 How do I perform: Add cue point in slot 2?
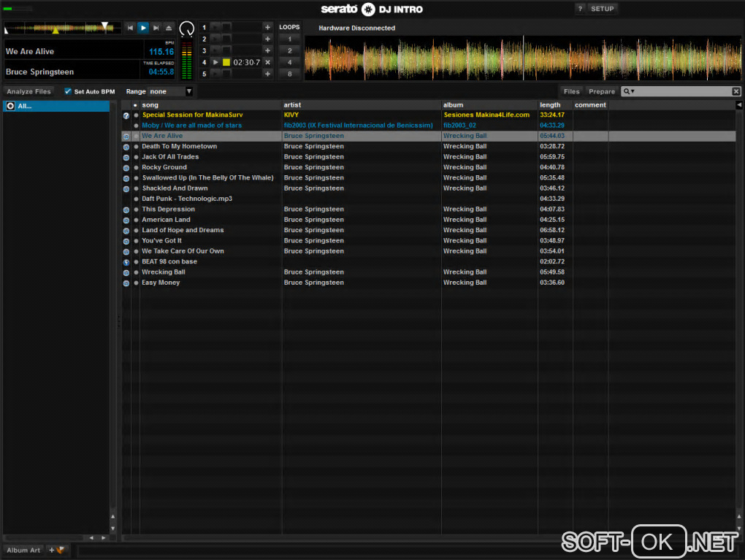tap(267, 39)
